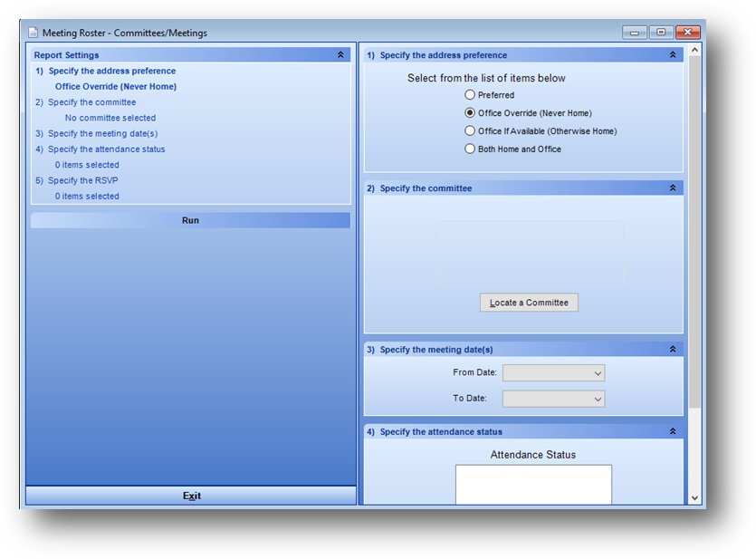Select Office Override (Never Home) option
Screen dimensions: 756x559
point(470,113)
